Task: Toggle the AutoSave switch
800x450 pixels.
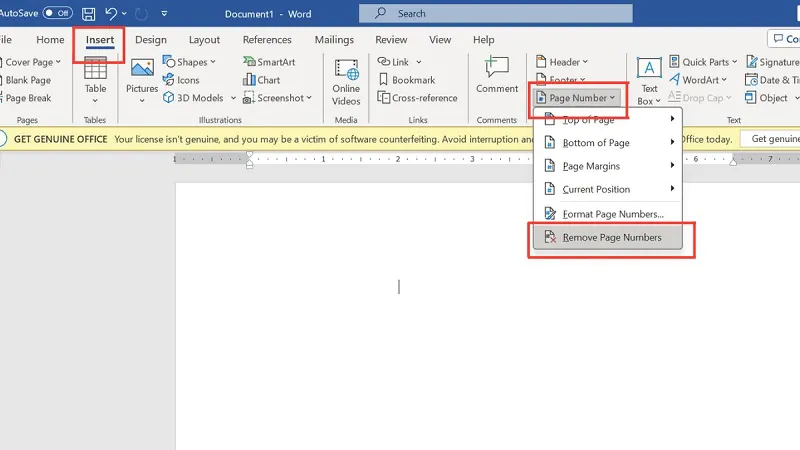Action: 57,13
